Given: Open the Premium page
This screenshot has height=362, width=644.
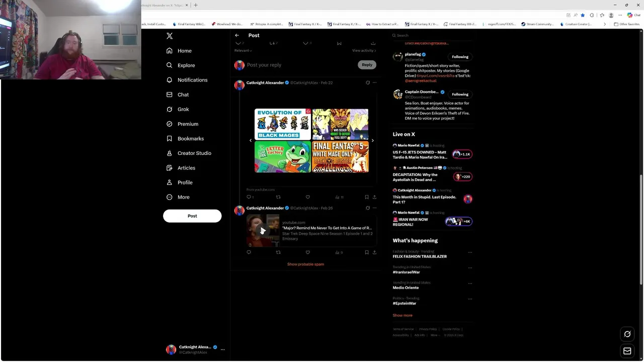Looking at the screenshot, I should click(x=182, y=124).
